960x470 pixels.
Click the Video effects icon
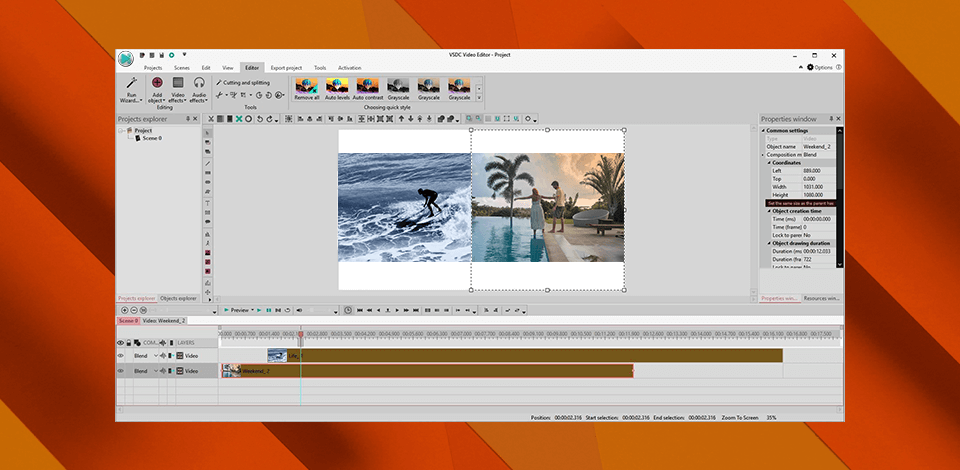(x=178, y=84)
